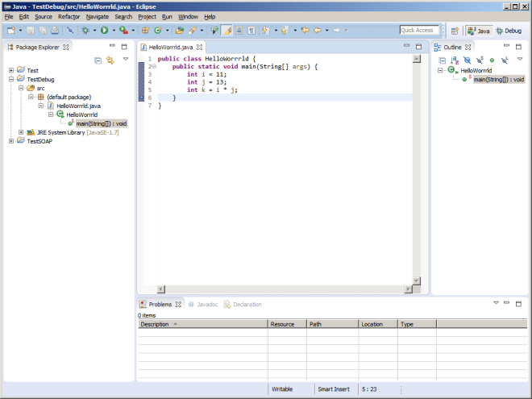
Task: Toggle Hide Fields in Outline view
Action: pos(467,60)
